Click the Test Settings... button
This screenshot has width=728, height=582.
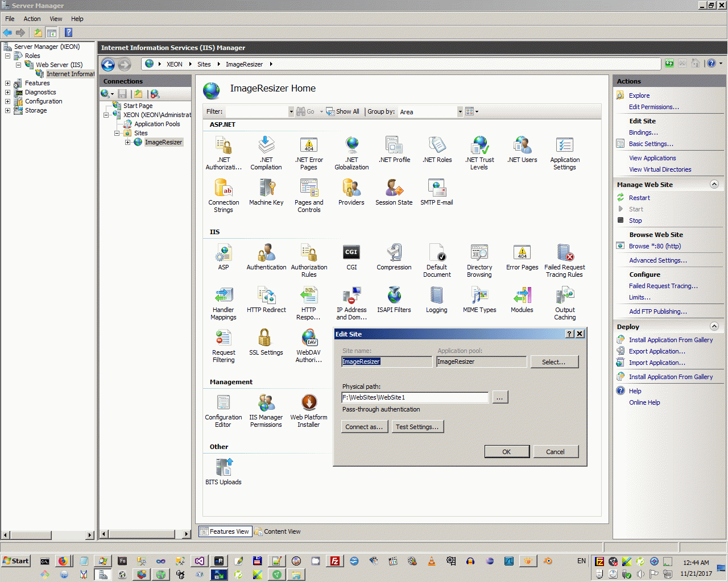417,427
